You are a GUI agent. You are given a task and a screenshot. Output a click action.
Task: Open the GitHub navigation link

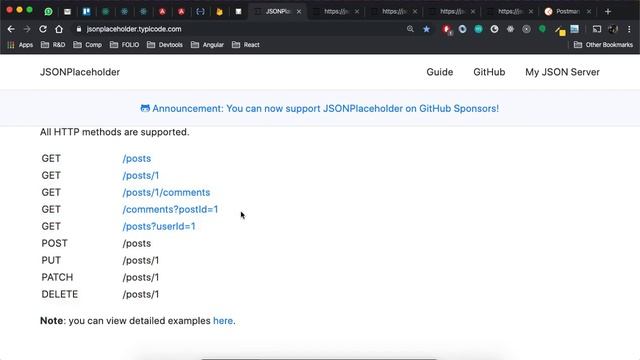coord(489,72)
